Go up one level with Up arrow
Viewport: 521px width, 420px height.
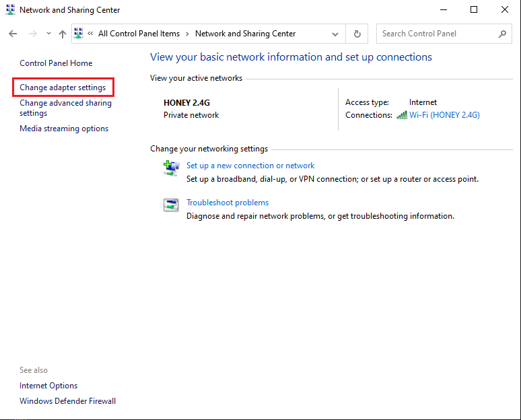62,34
